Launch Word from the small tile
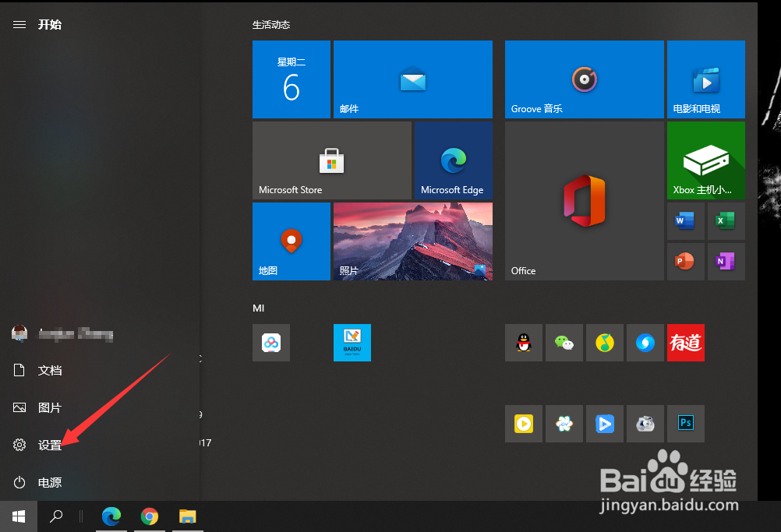Screen dimensions: 781x532 (x=686, y=221)
